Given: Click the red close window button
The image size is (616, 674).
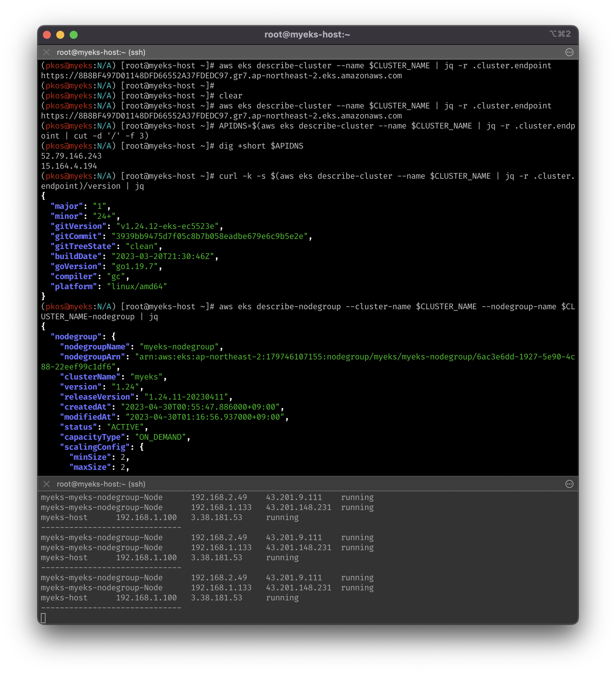Looking at the screenshot, I should coord(47,35).
